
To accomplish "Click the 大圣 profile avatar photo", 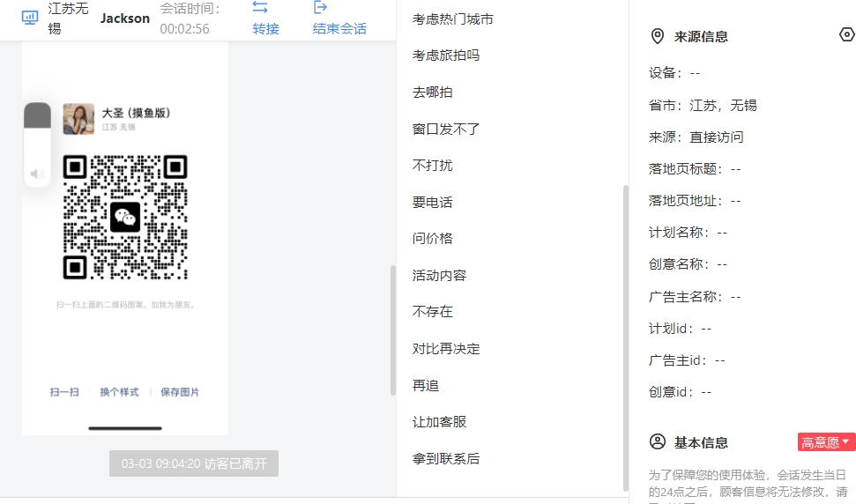I will 78,119.
